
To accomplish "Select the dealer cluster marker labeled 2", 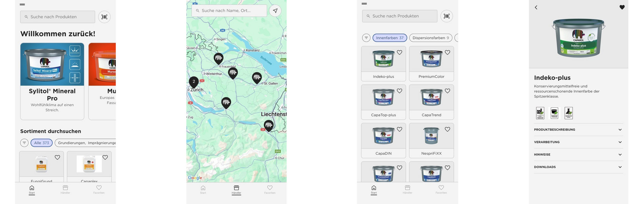I will (194, 82).
